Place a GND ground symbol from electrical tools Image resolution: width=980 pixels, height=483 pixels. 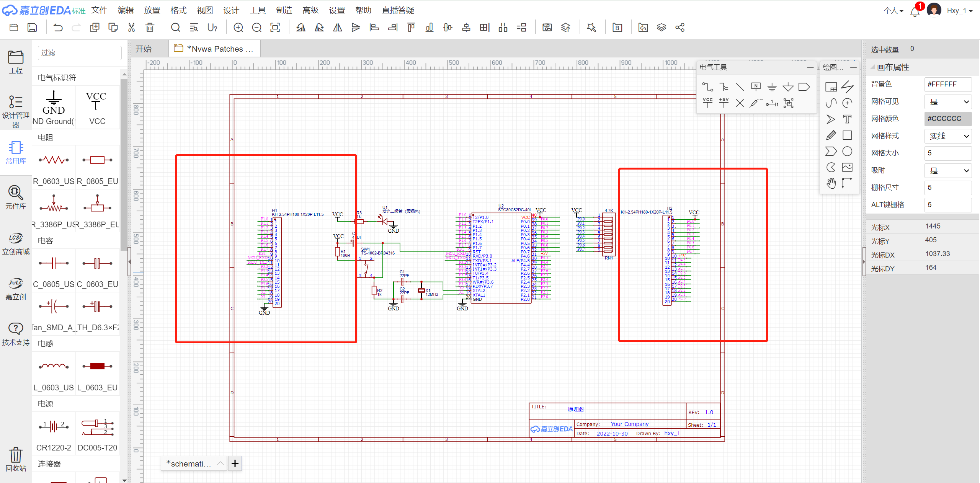pyautogui.click(x=772, y=87)
